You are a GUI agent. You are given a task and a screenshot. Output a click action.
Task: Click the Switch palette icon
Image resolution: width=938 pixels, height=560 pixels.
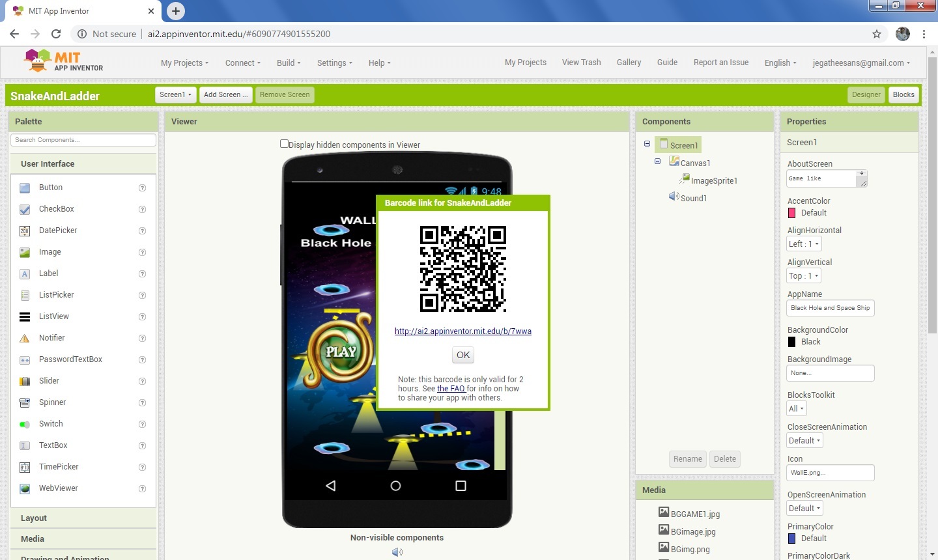25,424
